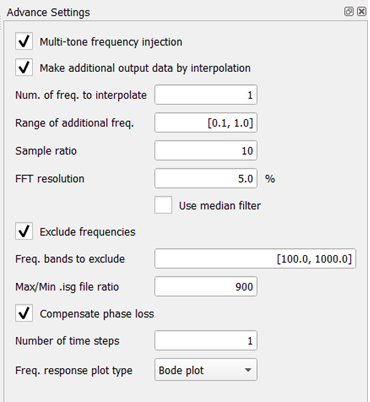Click the Use median filter label
This screenshot has height=402, width=370.
[220, 206]
